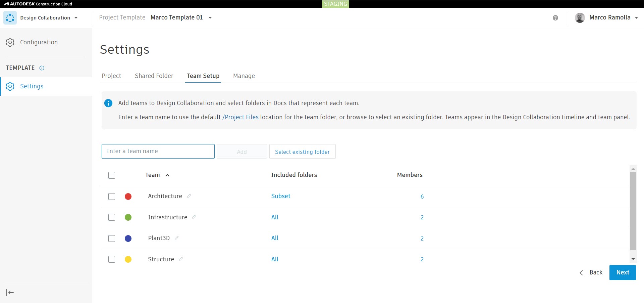View the 6 members of Architecture
The width and height of the screenshot is (644, 303).
coord(422,197)
